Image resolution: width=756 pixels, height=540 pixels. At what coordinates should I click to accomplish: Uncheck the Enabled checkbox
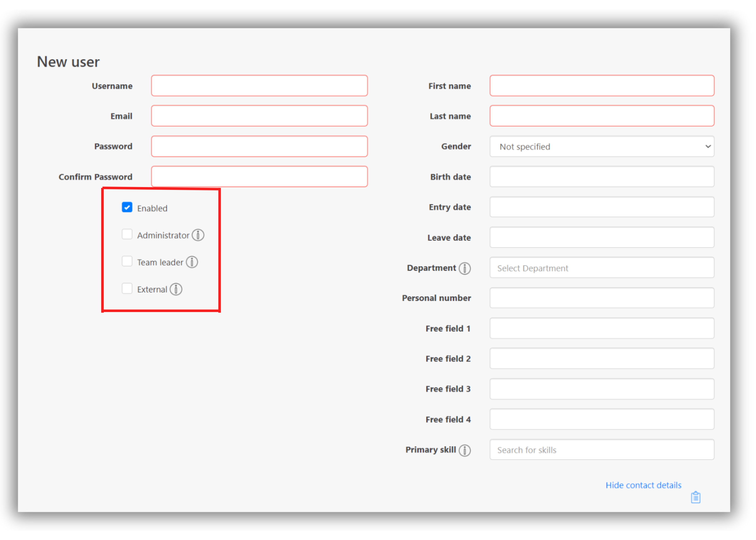tap(127, 207)
